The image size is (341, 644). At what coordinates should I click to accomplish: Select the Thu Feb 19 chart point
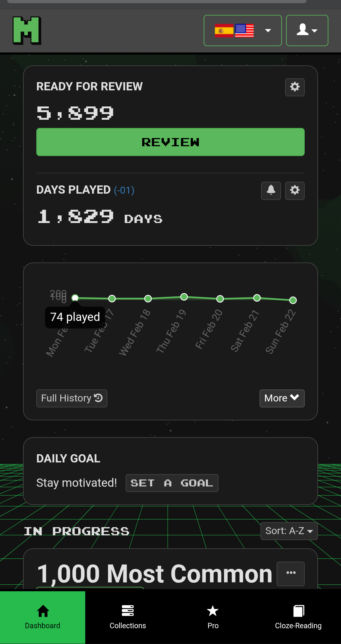point(184,297)
